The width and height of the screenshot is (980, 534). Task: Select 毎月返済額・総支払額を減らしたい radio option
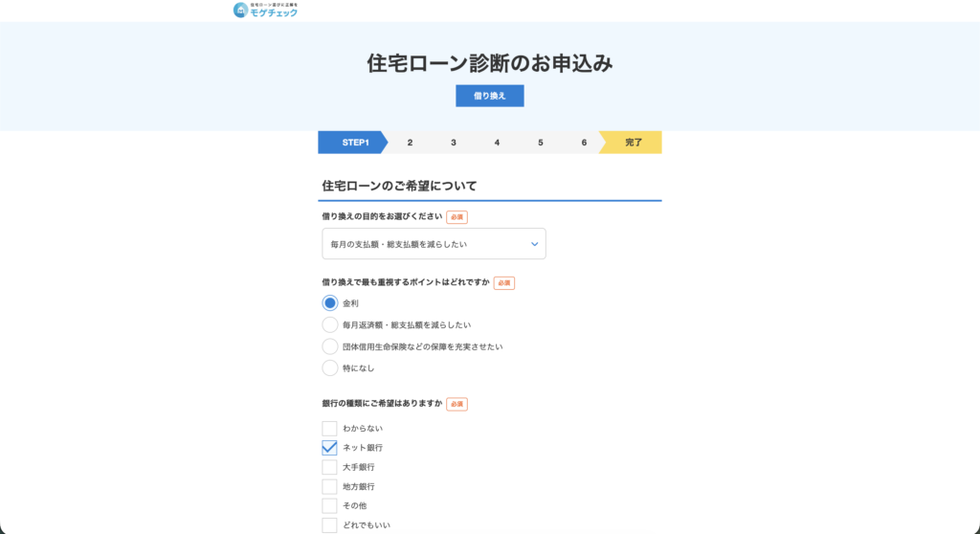[x=330, y=325]
